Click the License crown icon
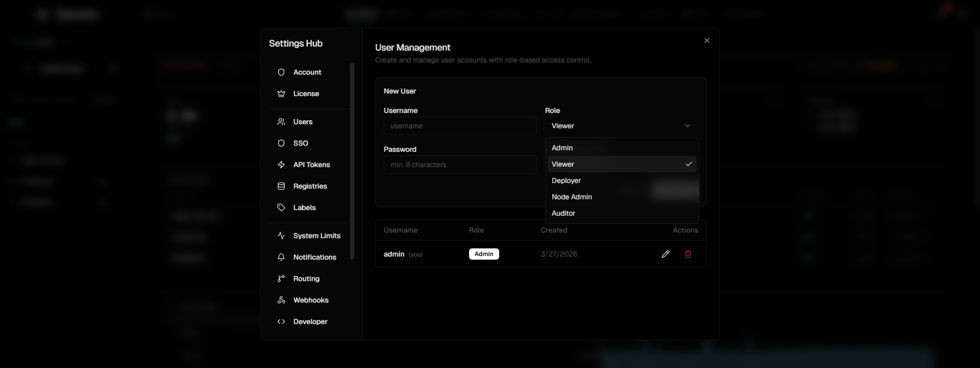The height and width of the screenshot is (368, 980). coord(281,94)
